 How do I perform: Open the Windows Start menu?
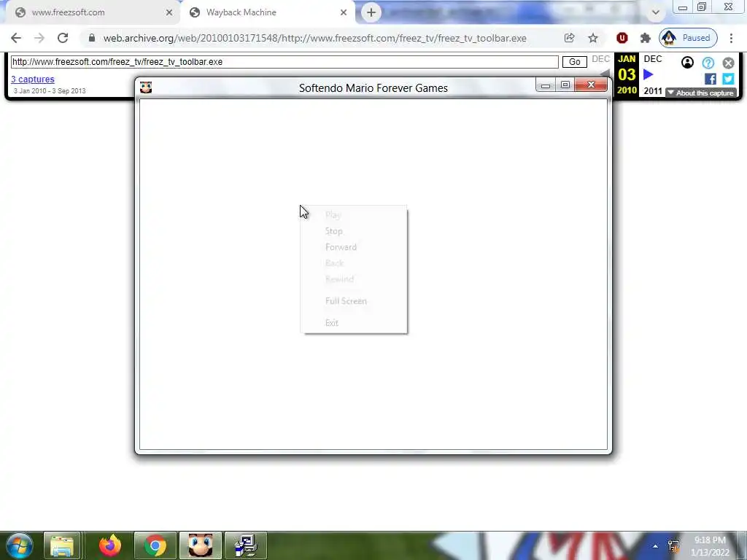pos(19,545)
